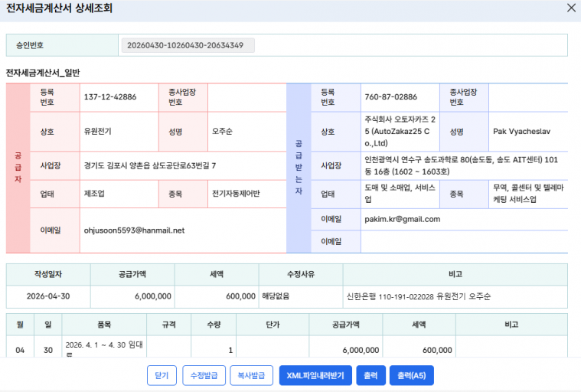Click supplier email ohjusoon5593@hanmail.net
581x392 pixels.
(x=134, y=230)
